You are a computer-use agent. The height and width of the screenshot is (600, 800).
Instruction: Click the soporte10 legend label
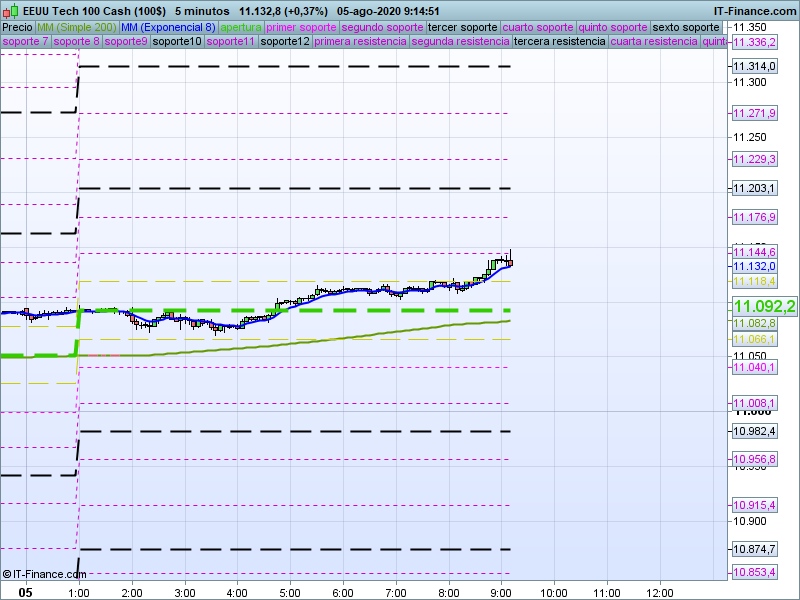[x=177, y=42]
